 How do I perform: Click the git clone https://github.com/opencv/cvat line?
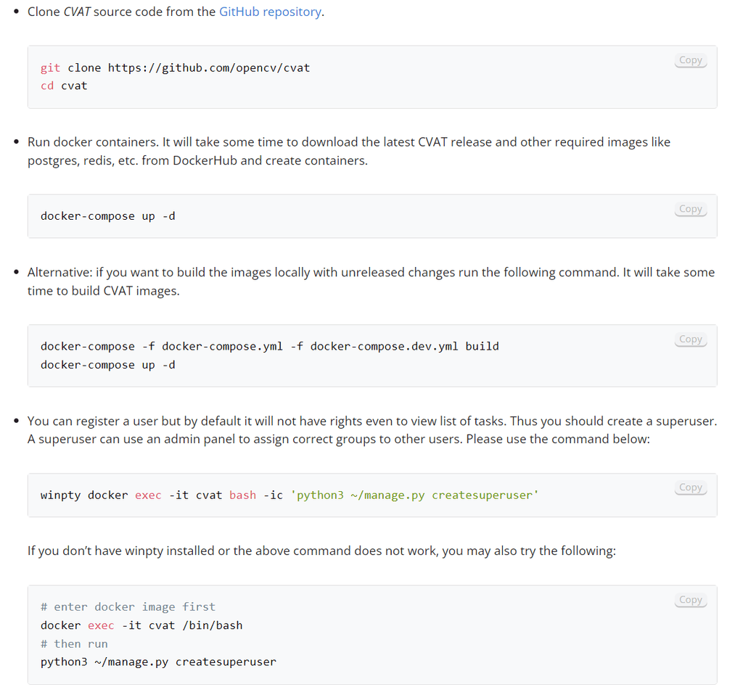[x=176, y=68]
